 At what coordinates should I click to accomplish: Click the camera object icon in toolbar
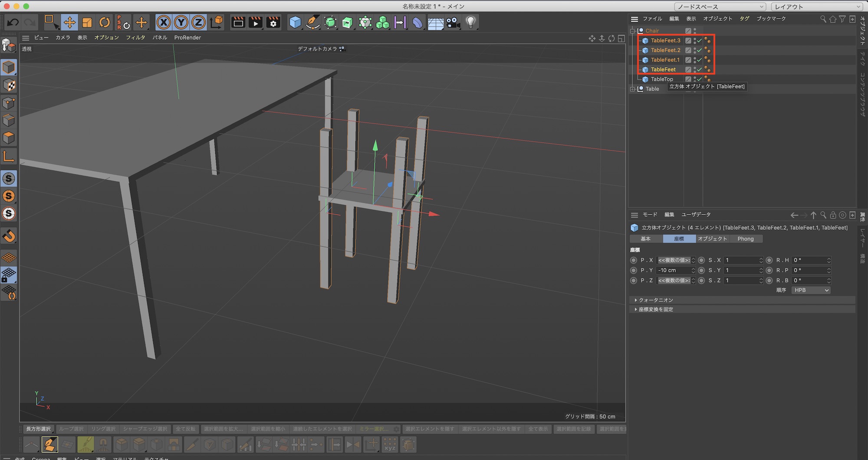453,22
